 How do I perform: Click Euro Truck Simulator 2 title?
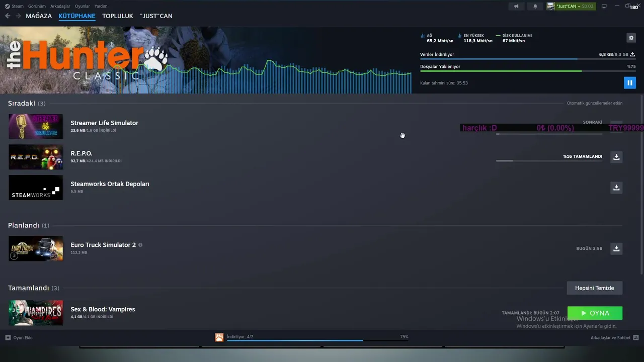(103, 245)
